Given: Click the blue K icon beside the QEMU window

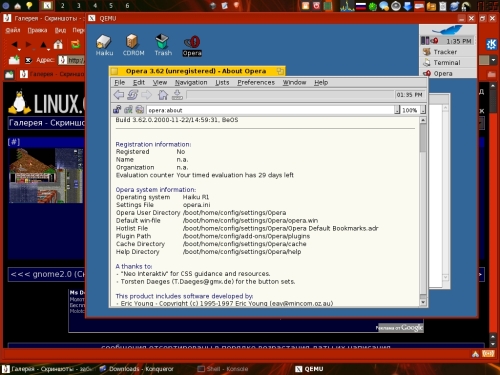Looking at the screenshot, I should pos(491,44).
